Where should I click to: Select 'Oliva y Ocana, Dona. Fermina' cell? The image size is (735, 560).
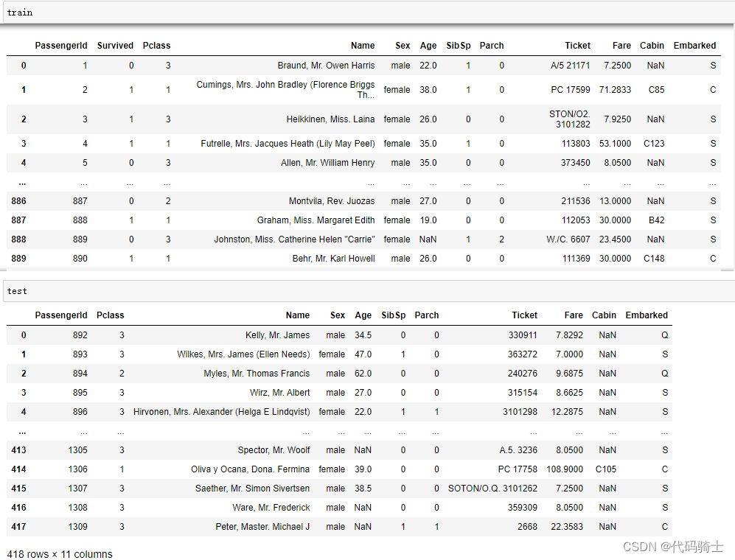pyautogui.click(x=251, y=469)
